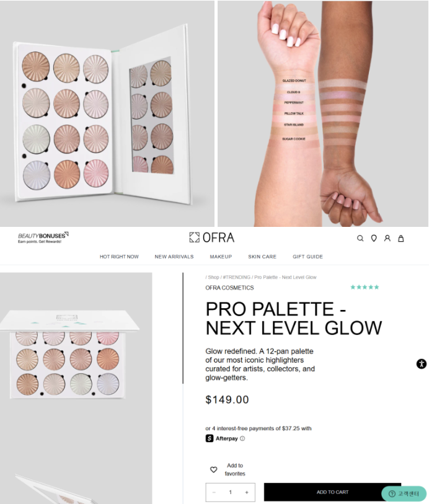Decrease quantity with minus button
Screen dimensions: 429x504
[x=214, y=492]
